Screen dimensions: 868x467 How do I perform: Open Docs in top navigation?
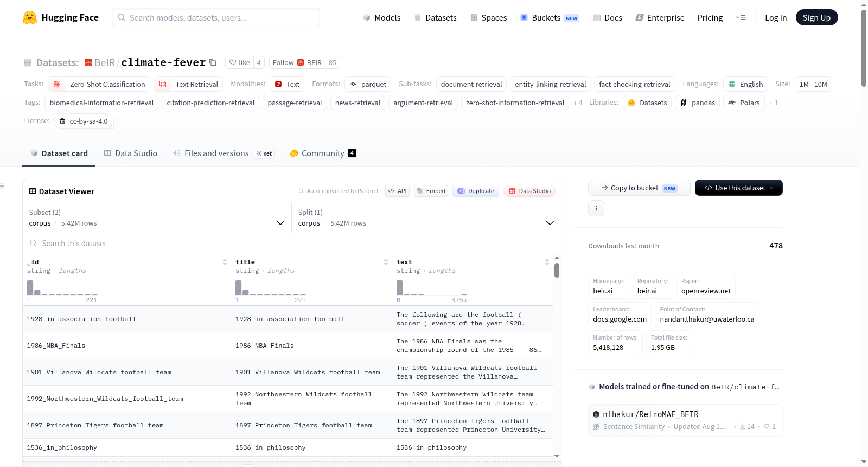pyautogui.click(x=607, y=17)
